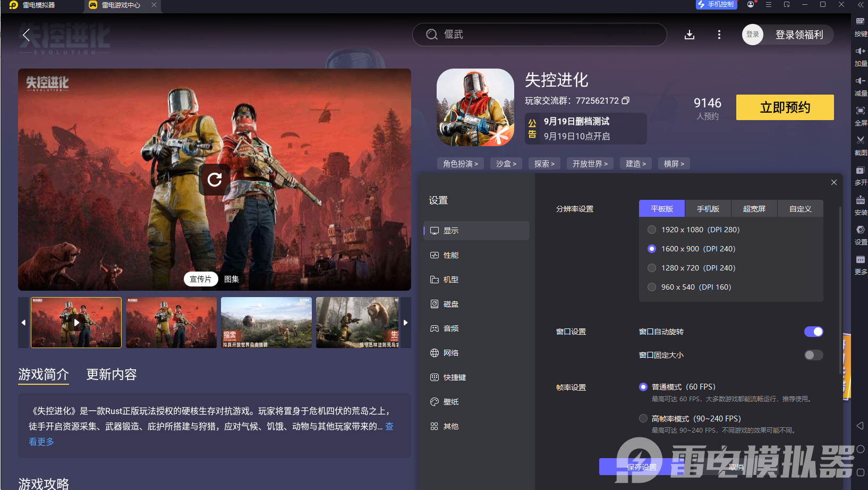Image resolution: width=868 pixels, height=490 pixels.
Task: Tap the Android home circle button
Action: tap(861, 449)
